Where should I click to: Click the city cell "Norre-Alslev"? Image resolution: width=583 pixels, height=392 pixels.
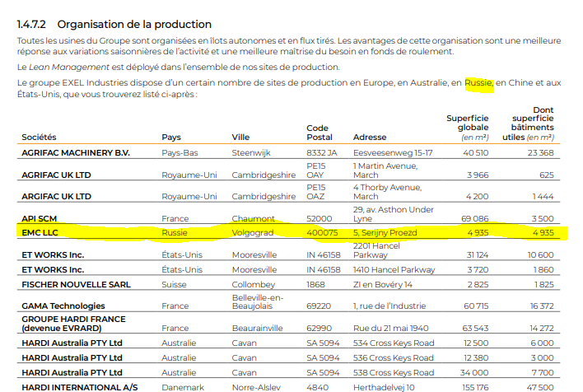point(256,388)
